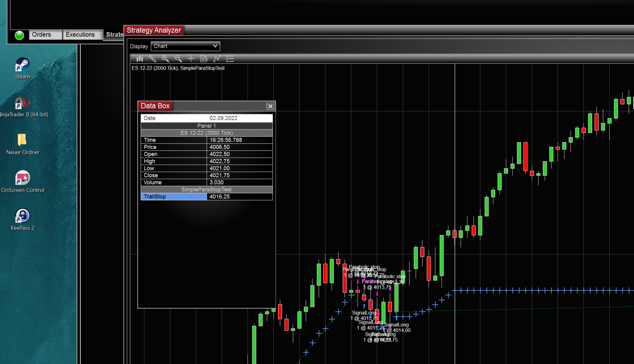
Task: Toggle the Data Box toolbar icon
Action: point(204,59)
